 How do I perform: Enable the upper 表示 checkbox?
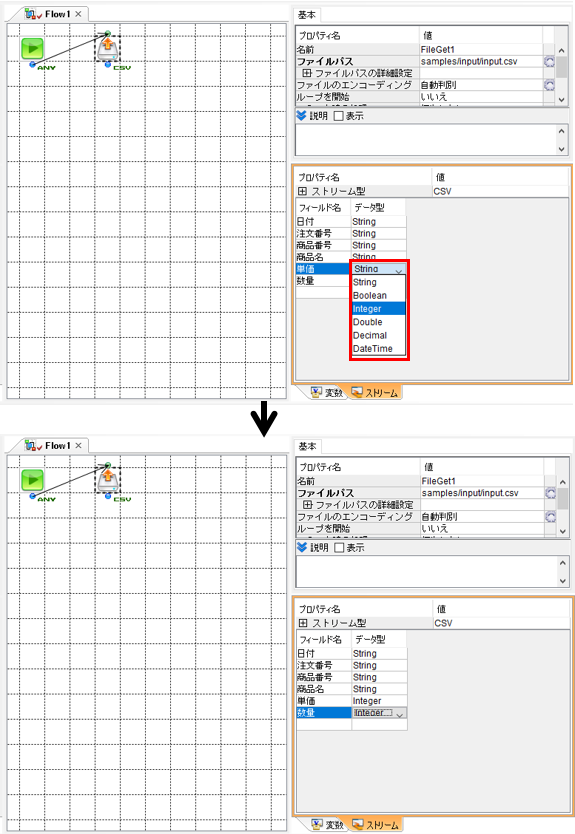pos(338,116)
